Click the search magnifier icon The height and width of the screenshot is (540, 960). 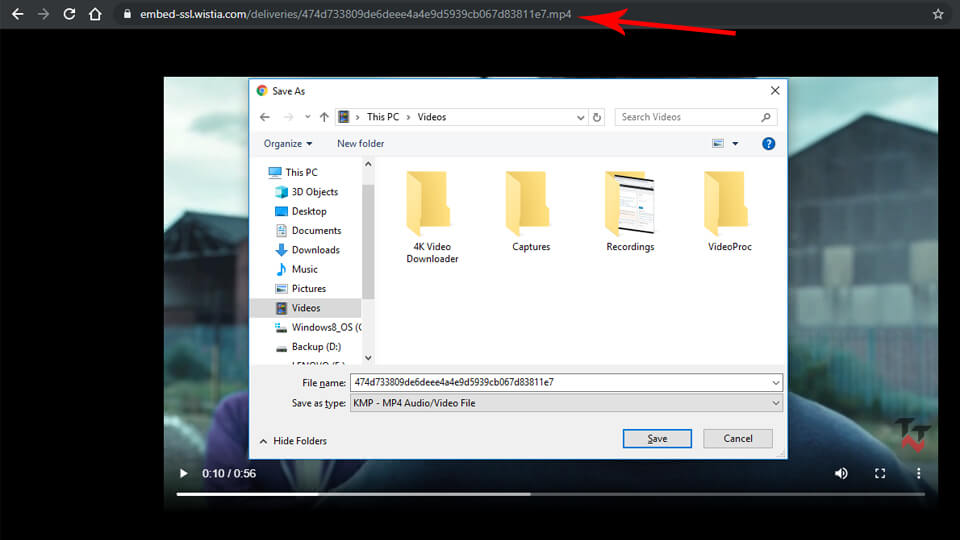click(766, 117)
